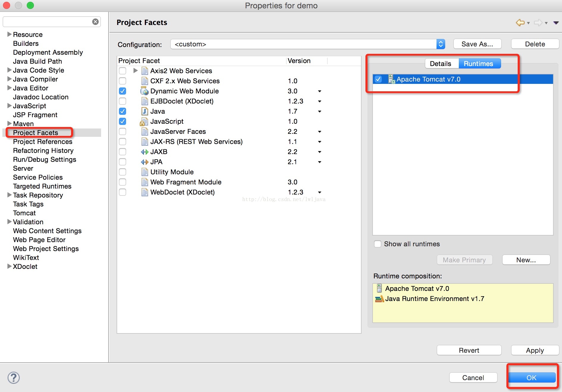Open Java version 1.7 dropdown

[320, 112]
